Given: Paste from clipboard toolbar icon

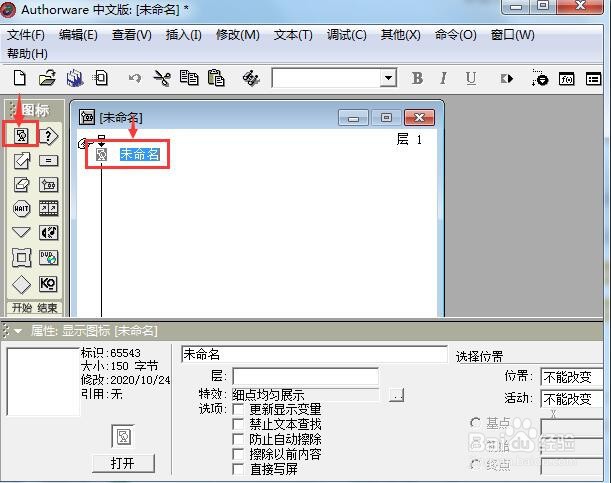Looking at the screenshot, I should (x=216, y=78).
